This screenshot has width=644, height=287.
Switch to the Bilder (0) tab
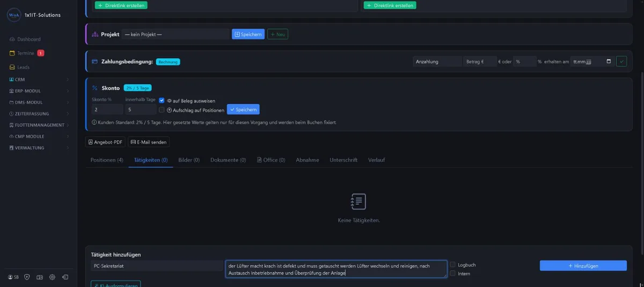pos(189,160)
